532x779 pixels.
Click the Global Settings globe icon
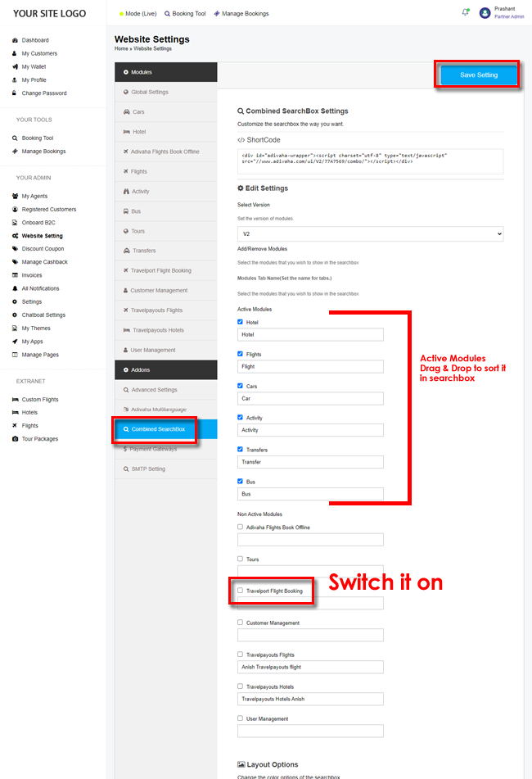[126, 92]
